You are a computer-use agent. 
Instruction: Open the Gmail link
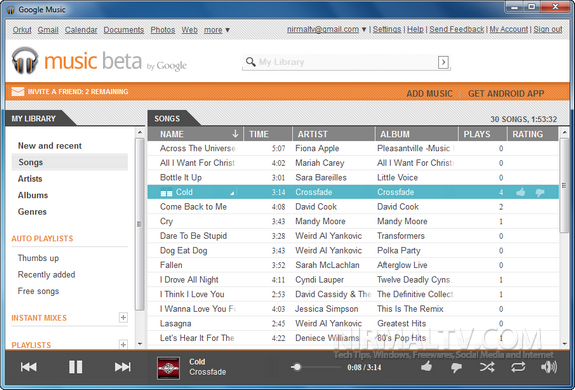point(48,30)
